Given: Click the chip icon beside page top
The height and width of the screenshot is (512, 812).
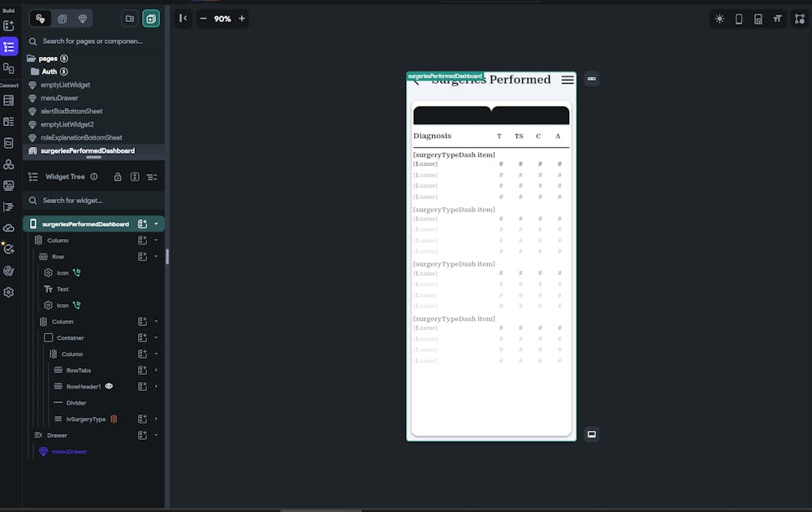Looking at the screenshot, I should pos(591,79).
